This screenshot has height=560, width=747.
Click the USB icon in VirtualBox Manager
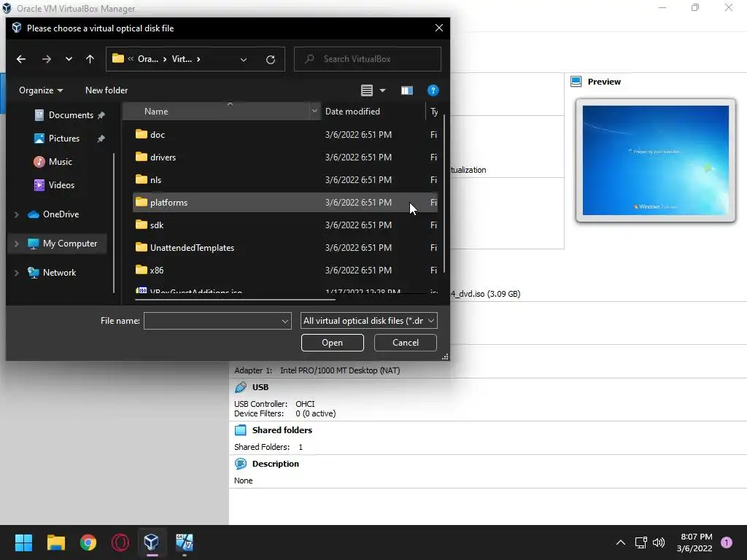[241, 387]
